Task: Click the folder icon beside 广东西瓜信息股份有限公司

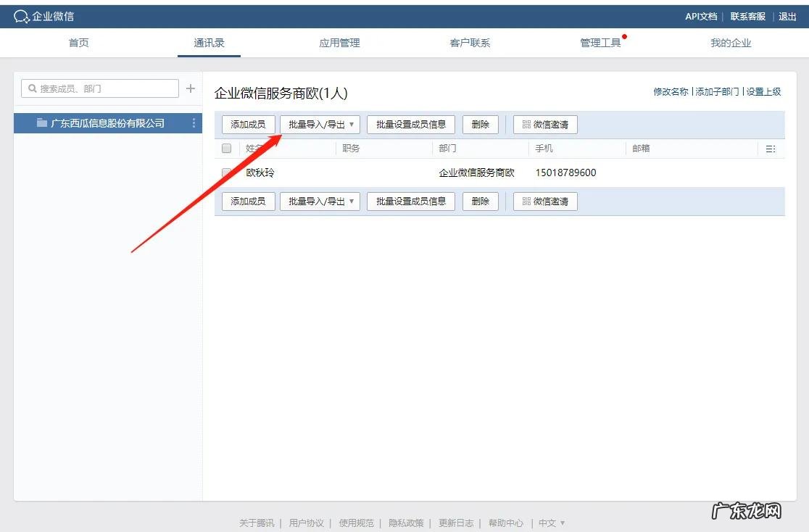Action: 41,122
